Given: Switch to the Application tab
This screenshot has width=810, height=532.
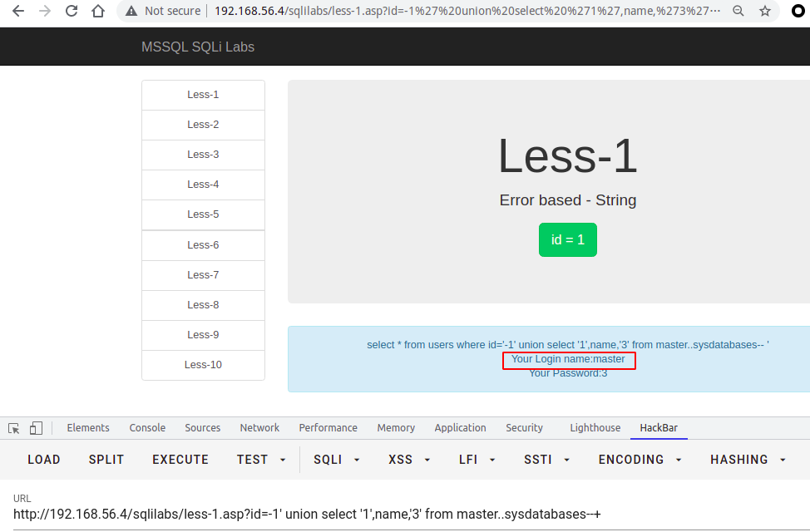Looking at the screenshot, I should coord(460,428).
